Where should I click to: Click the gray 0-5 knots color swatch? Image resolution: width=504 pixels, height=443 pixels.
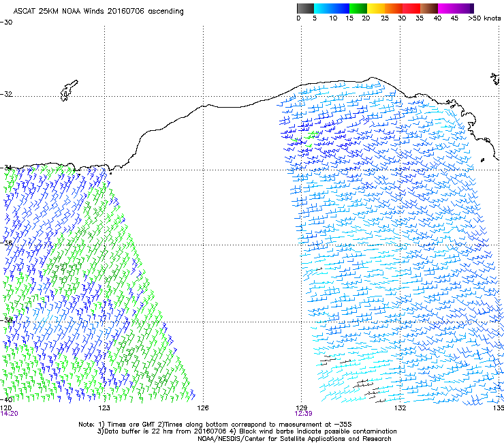305,8
